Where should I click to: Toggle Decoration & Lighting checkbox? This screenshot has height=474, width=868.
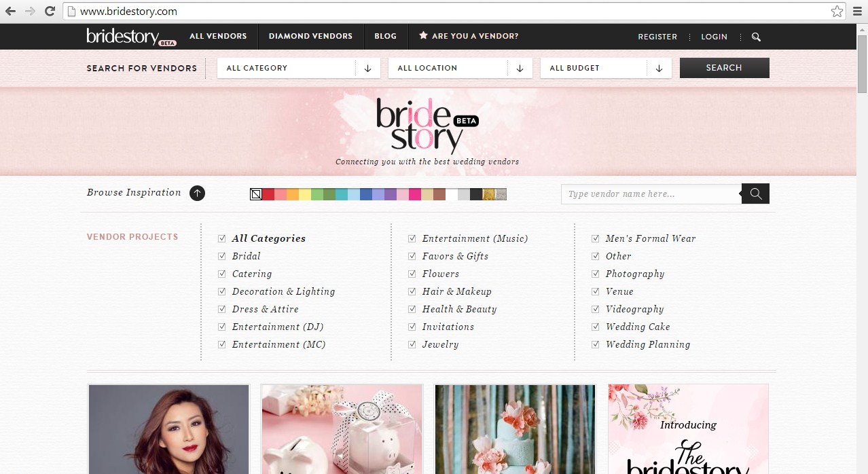click(x=222, y=291)
